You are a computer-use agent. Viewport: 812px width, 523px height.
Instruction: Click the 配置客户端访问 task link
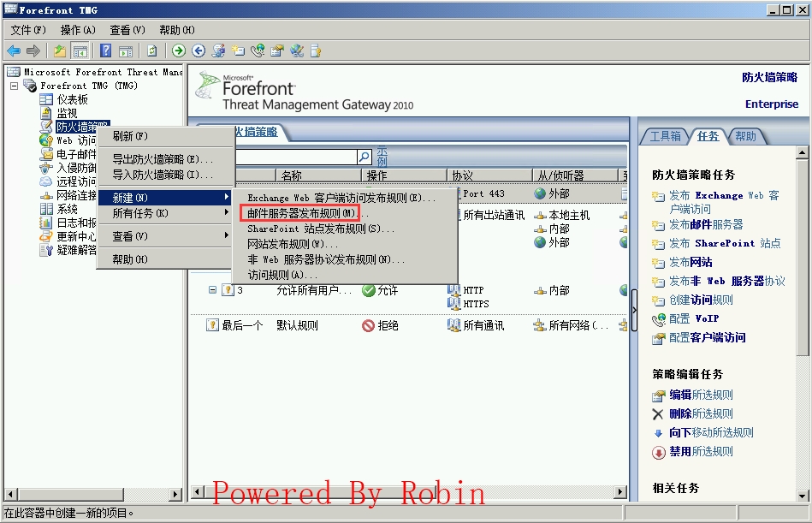coord(708,337)
